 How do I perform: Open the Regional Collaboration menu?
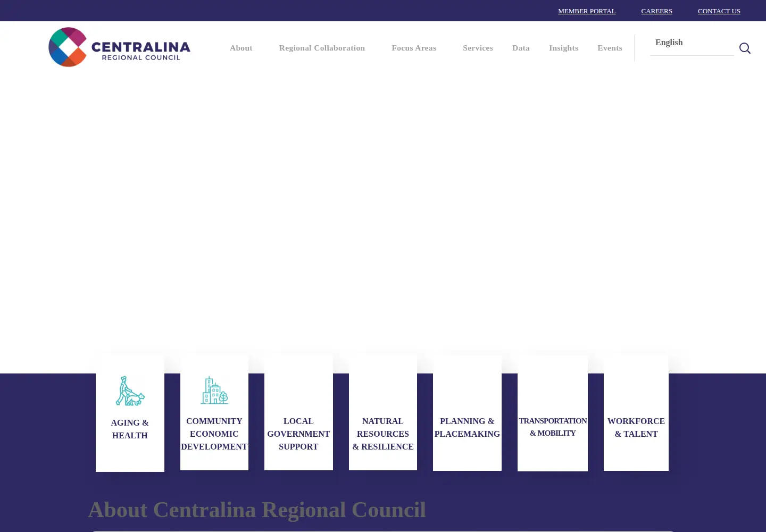(x=322, y=48)
